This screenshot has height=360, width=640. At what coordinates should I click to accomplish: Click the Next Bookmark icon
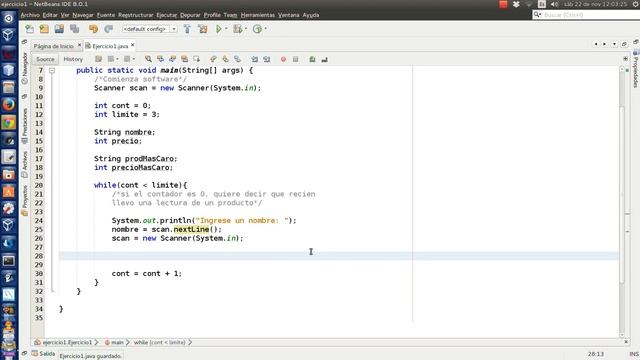(x=225, y=59)
